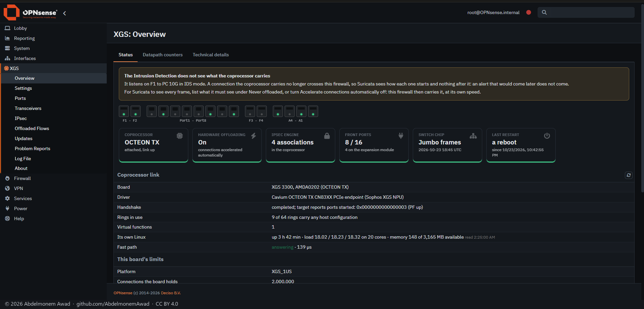Open the Transceivers page
Screen dimensions: 644x309
coord(54,108)
